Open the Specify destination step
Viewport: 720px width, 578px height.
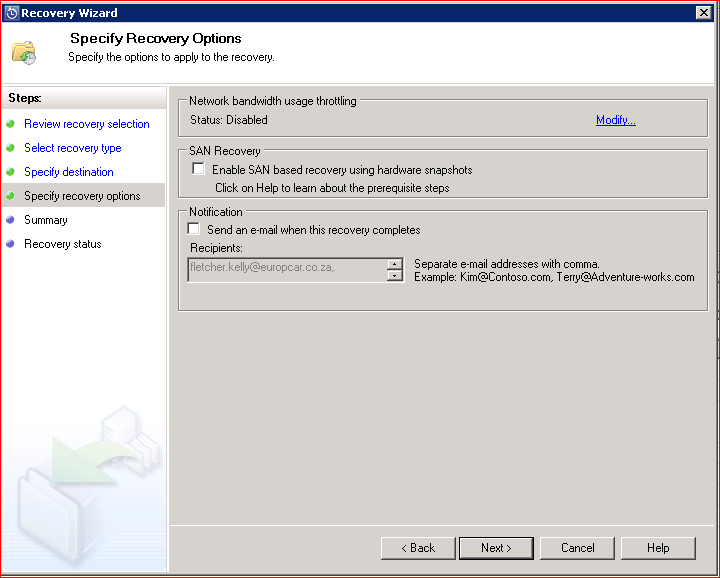tap(69, 172)
